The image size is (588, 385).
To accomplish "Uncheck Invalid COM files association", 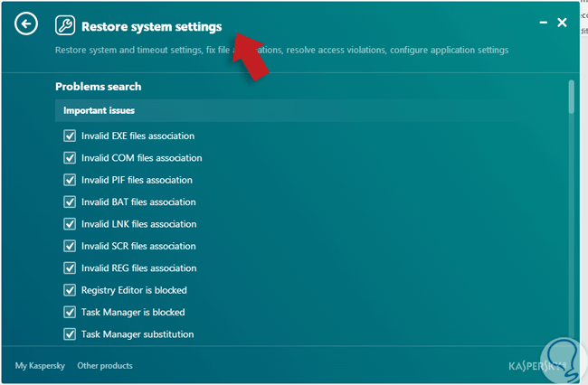I will (70, 158).
